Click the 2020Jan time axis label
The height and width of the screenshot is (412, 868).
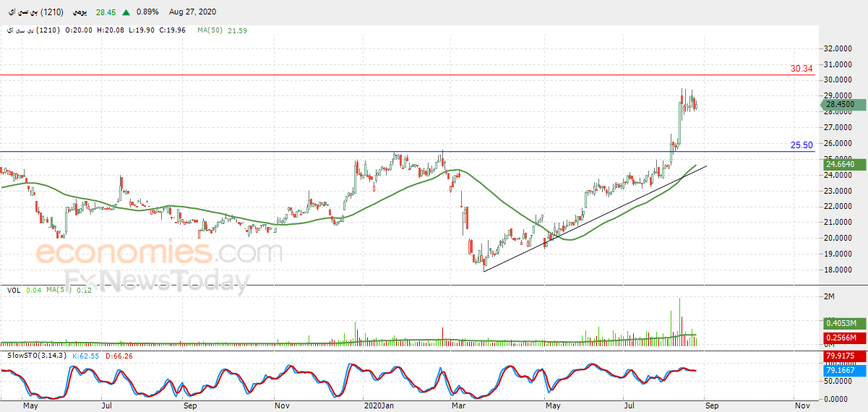tap(379, 406)
